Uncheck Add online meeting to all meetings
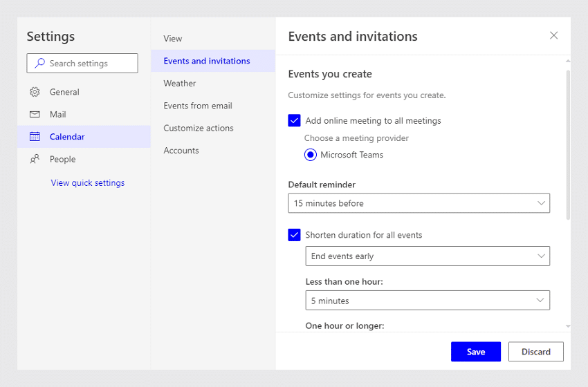 [x=294, y=121]
